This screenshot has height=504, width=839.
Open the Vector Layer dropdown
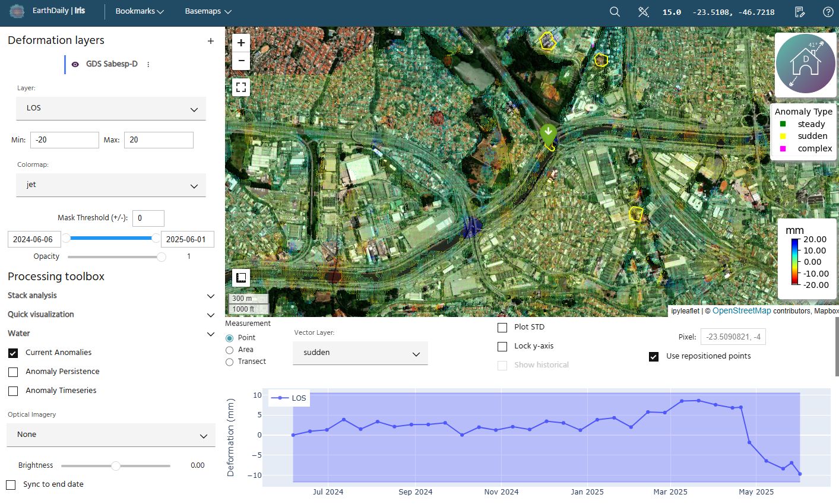[360, 353]
